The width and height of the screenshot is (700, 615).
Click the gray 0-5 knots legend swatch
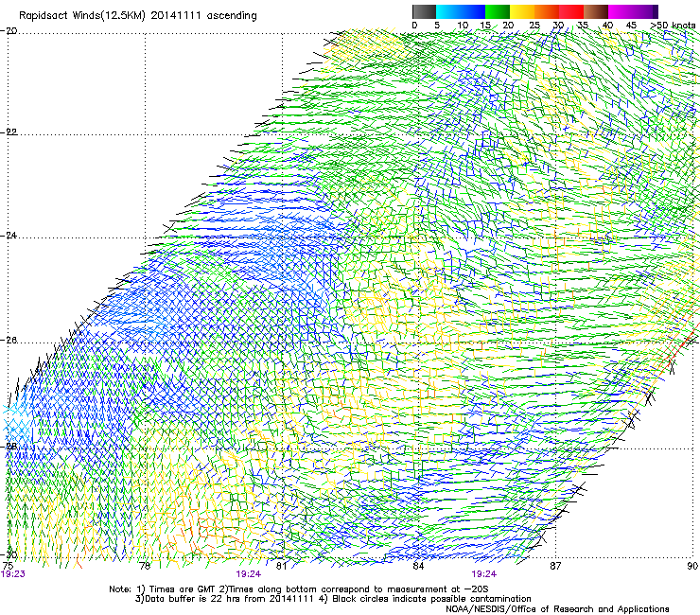424,11
